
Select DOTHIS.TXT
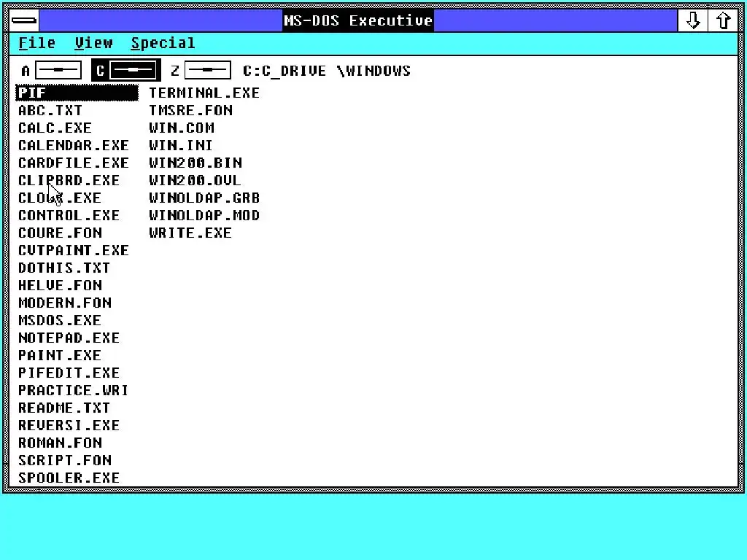pyautogui.click(x=64, y=268)
